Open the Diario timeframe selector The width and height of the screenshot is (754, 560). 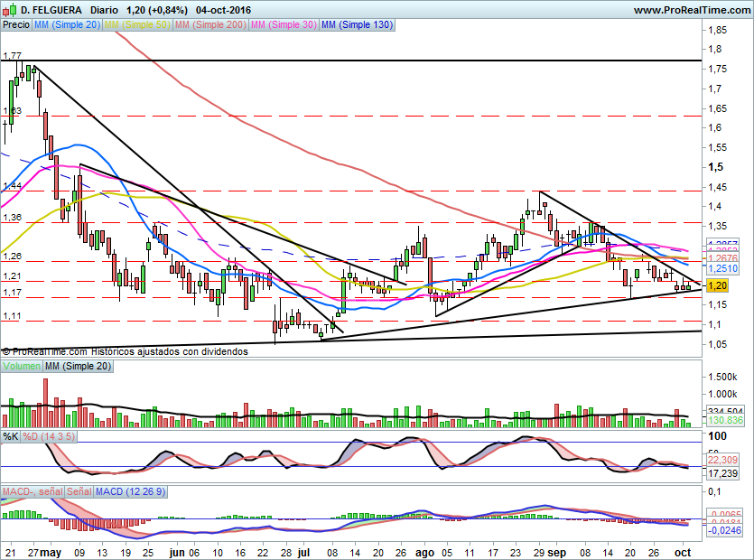point(106,10)
